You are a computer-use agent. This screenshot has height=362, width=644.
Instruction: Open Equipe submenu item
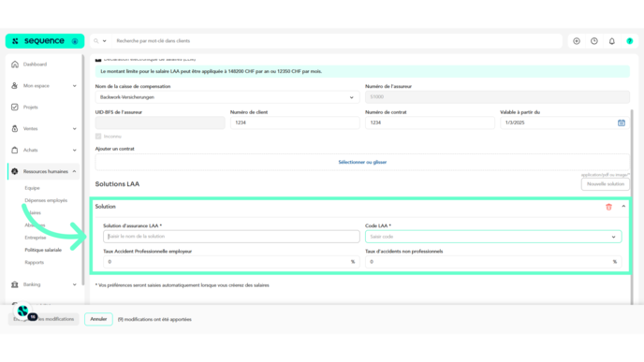pos(32,188)
